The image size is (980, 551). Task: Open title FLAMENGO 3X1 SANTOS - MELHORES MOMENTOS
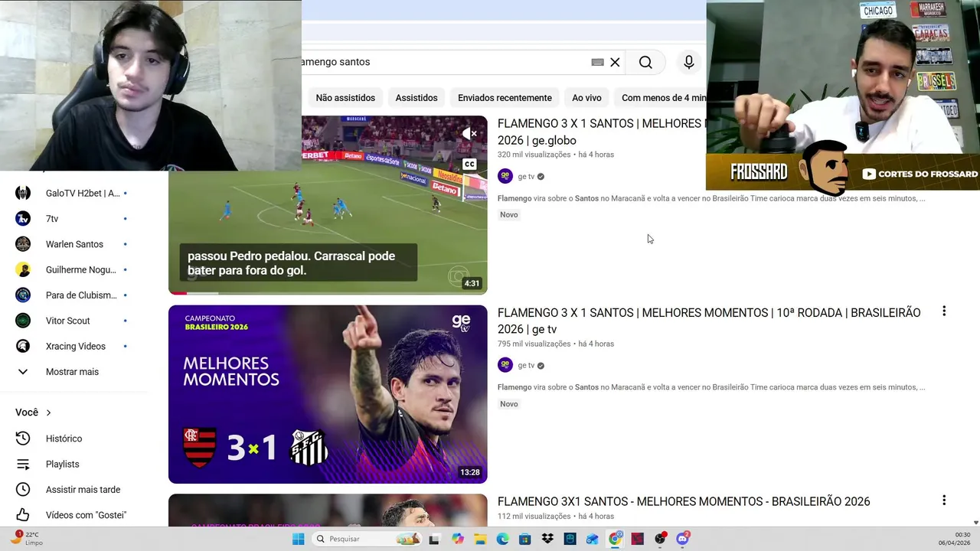(x=684, y=501)
